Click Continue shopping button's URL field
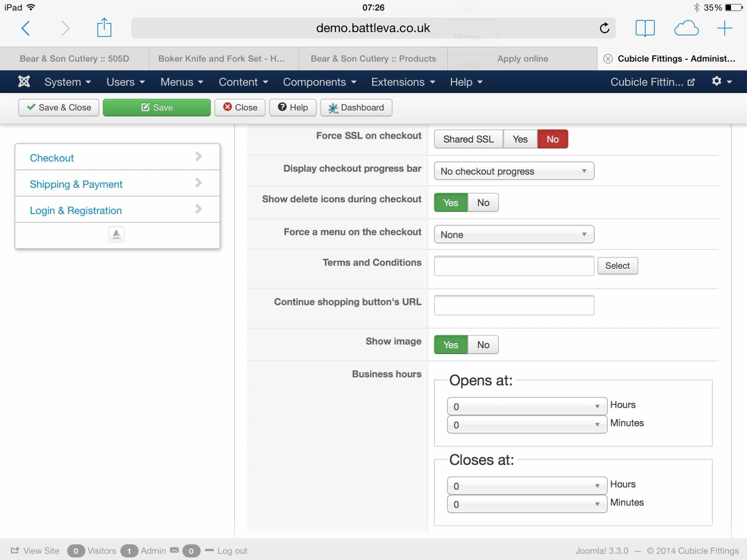Viewport: 747px width, 560px height. point(514,305)
